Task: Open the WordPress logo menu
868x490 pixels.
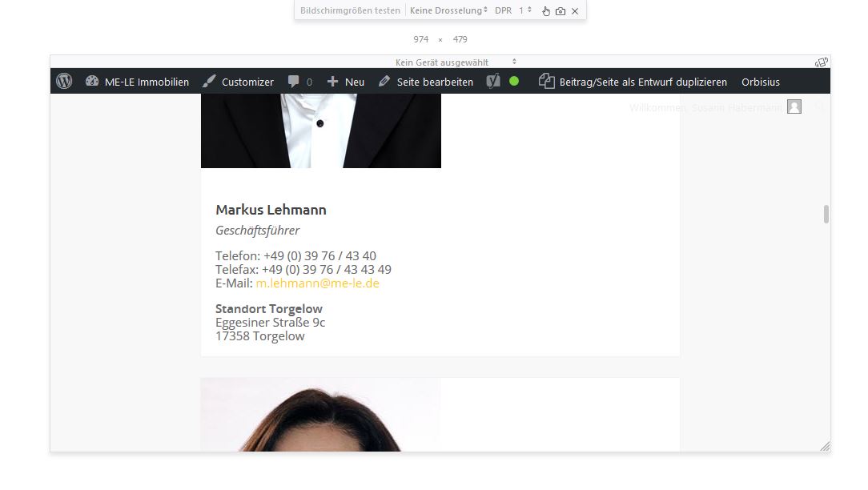Action: coord(64,82)
